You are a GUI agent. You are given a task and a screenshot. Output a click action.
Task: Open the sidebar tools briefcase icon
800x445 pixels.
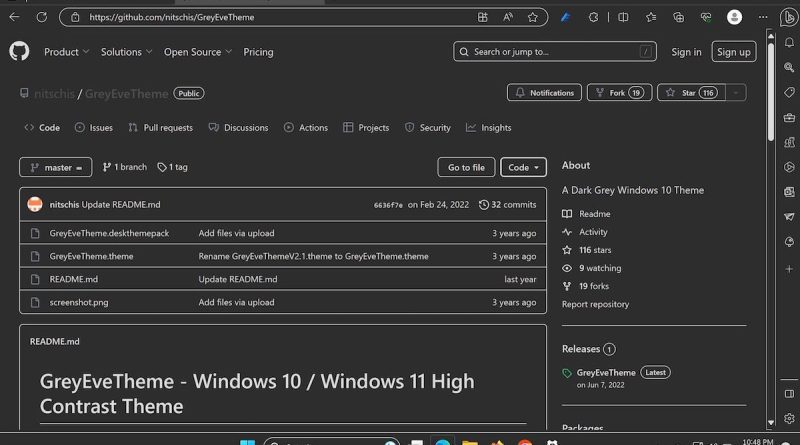[x=789, y=117]
